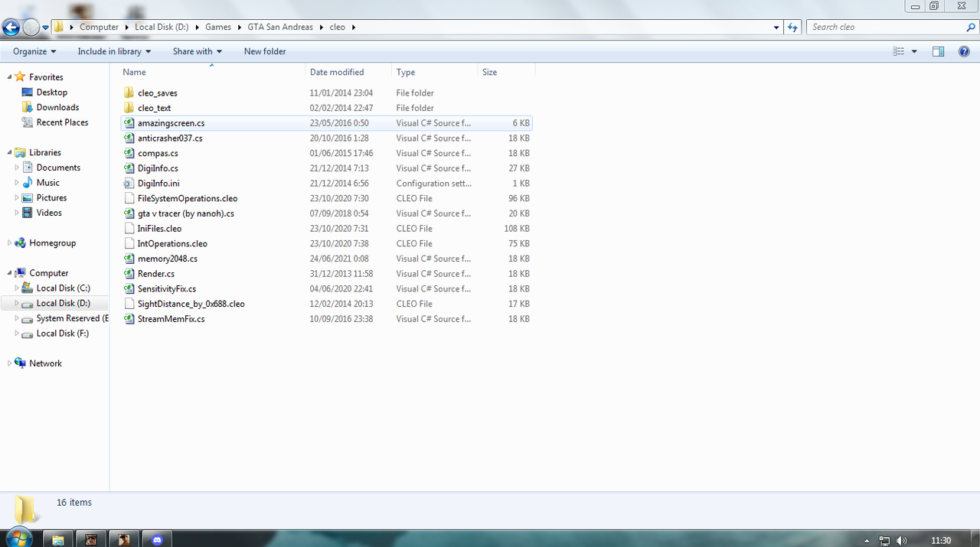The image size is (980, 547).
Task: Click the DigiInfo.ini settings file icon
Action: click(x=129, y=184)
